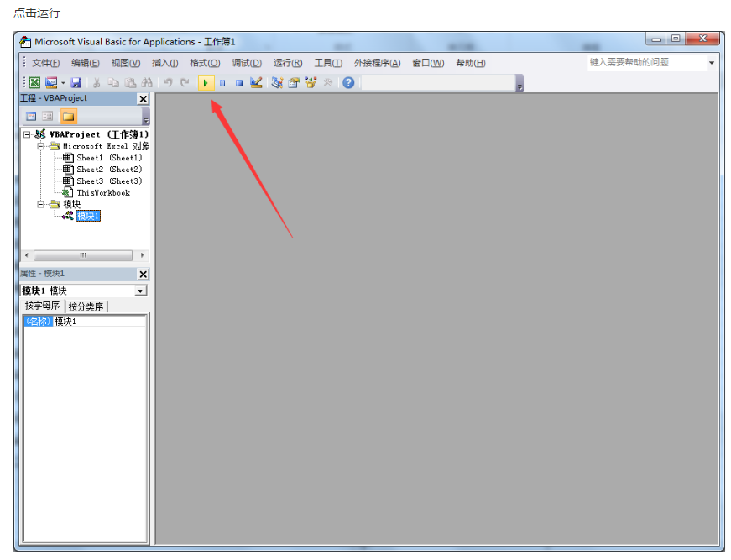Open the 模块1 模块 object dropdown
This screenshot has height=560, width=731.
[140, 291]
